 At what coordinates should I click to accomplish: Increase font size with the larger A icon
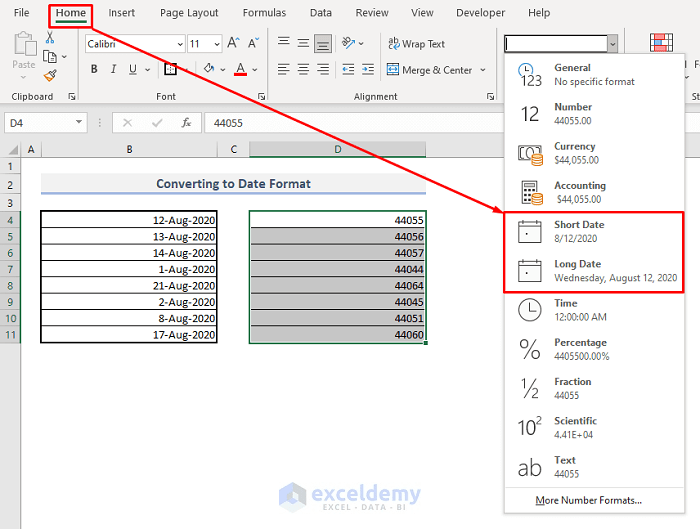click(233, 43)
